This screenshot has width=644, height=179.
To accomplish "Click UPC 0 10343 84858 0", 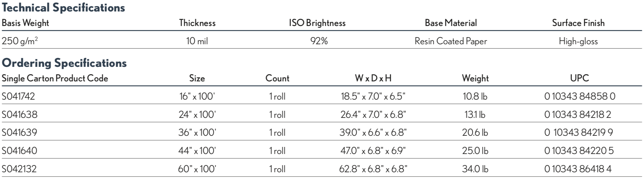I will coord(579,97).
